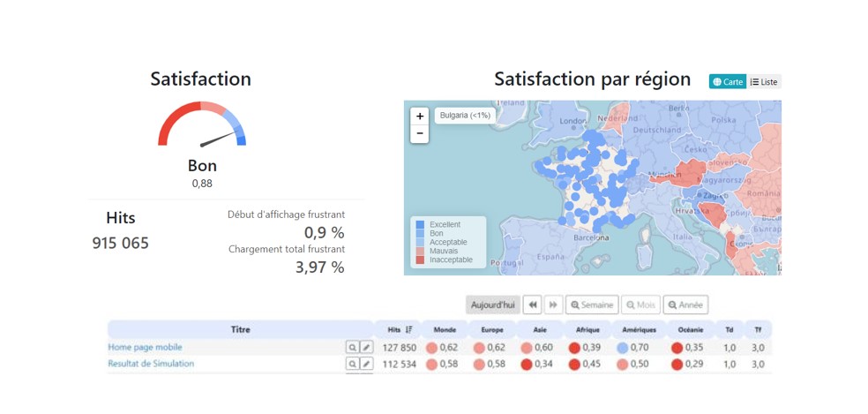Click edit pencil for Resultat de Simulation
Viewport: 868px width, 414px height.
pyautogui.click(x=366, y=364)
